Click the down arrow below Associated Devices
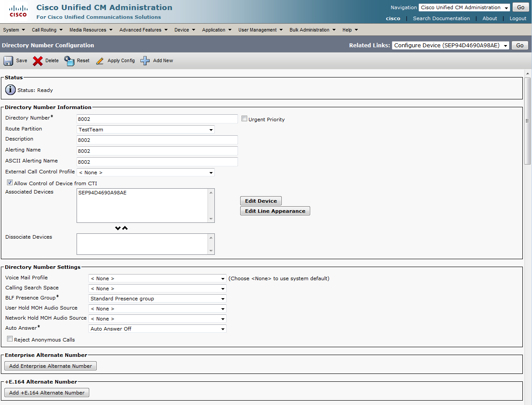532x405 pixels. [x=117, y=228]
